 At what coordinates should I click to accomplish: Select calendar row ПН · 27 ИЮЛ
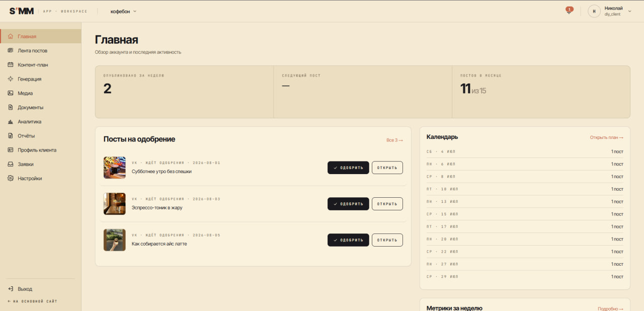(525, 264)
